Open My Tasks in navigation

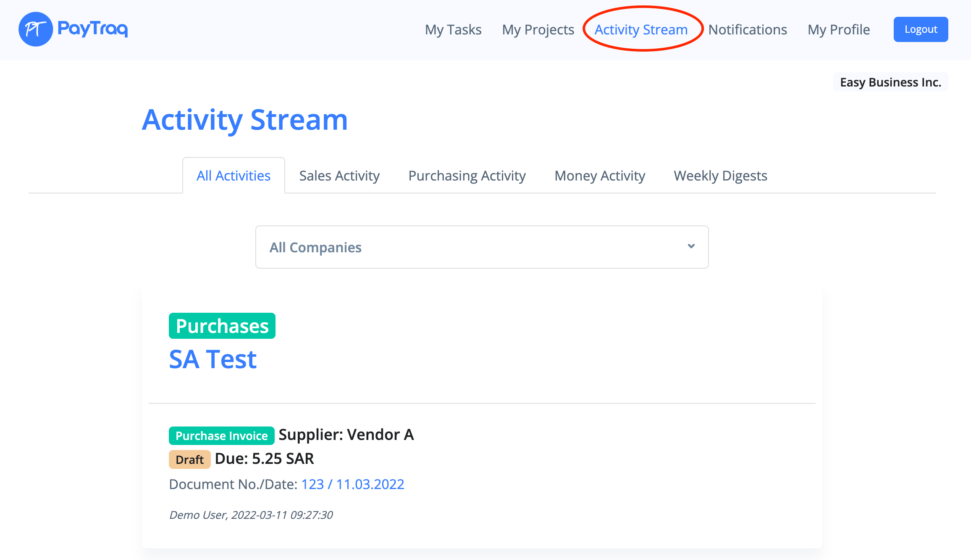453,30
